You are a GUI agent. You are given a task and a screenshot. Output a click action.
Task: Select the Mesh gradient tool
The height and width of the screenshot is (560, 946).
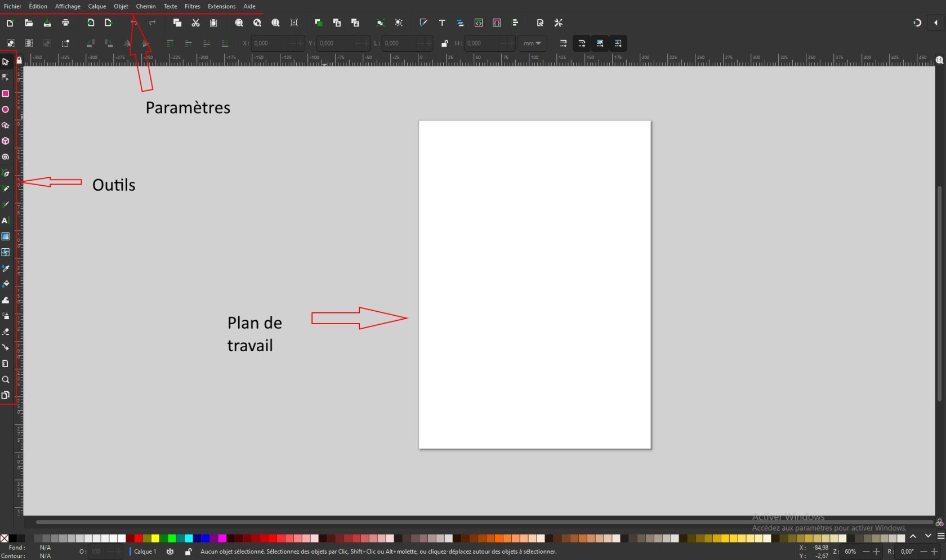click(x=6, y=252)
